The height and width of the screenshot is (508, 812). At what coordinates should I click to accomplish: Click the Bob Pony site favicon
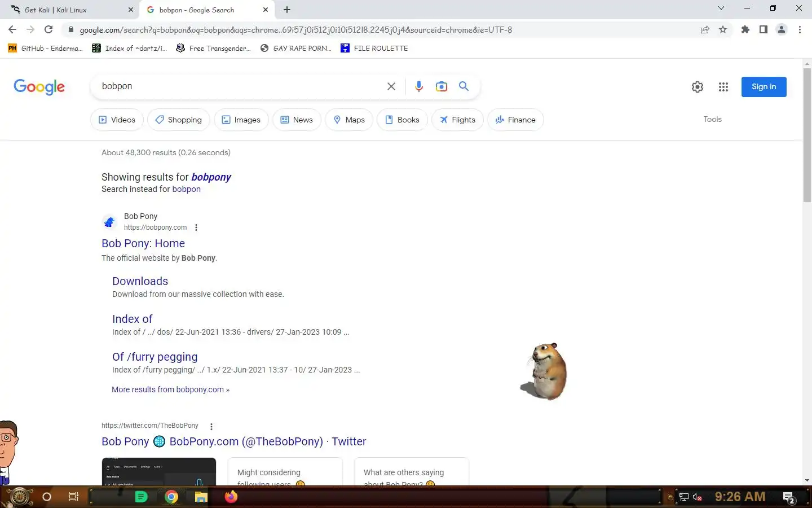coord(109,222)
